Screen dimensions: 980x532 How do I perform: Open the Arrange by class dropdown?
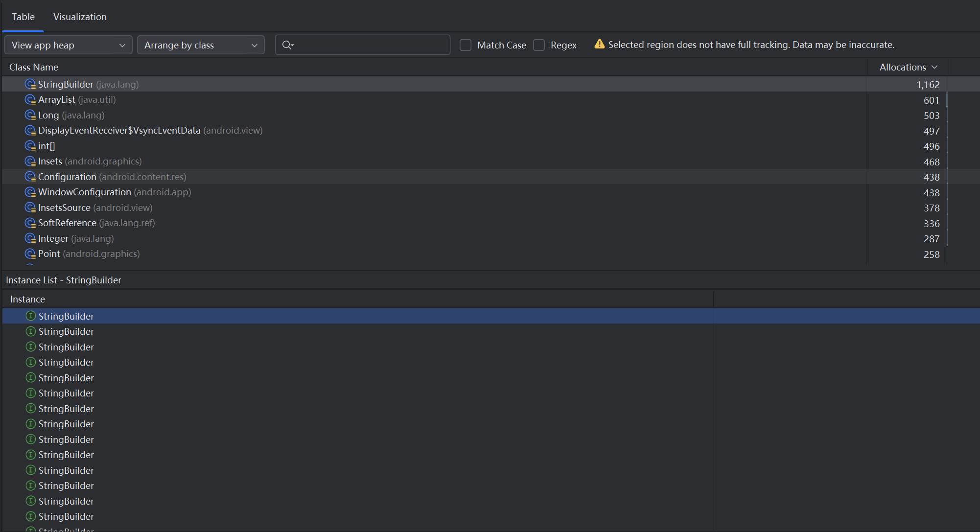(201, 45)
